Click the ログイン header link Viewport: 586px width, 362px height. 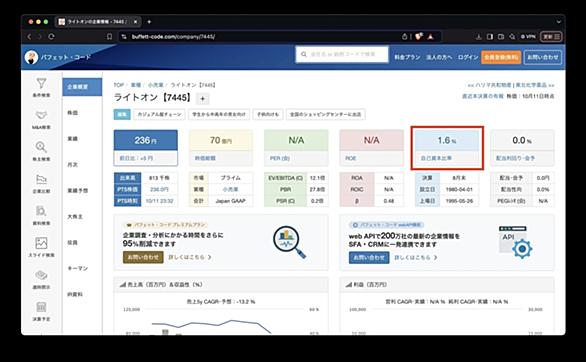pos(468,57)
